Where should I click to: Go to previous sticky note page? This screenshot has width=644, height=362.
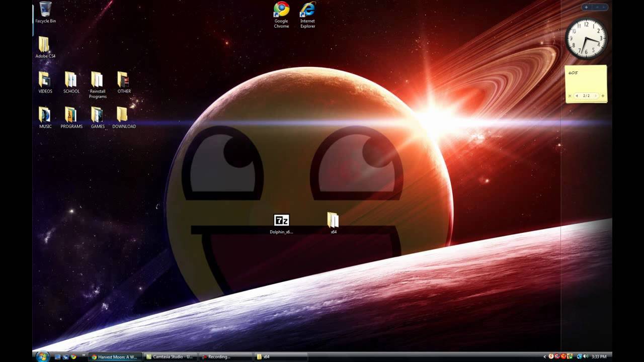577,96
